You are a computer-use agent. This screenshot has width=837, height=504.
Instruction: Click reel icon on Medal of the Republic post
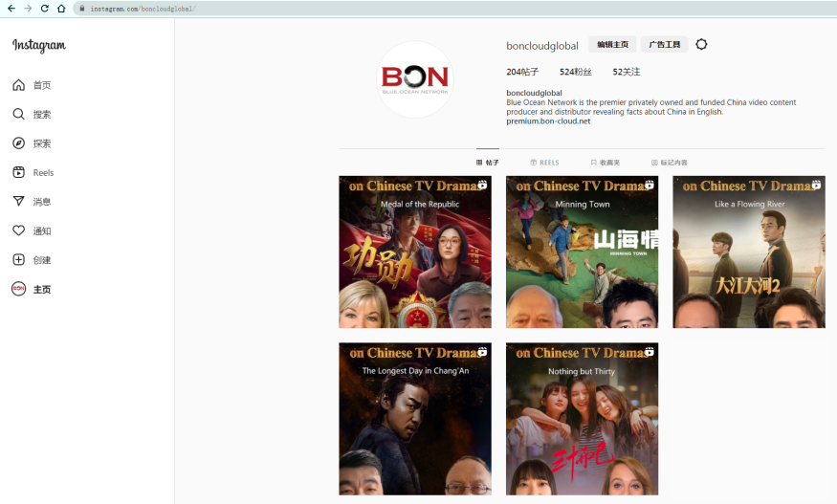pyautogui.click(x=482, y=185)
